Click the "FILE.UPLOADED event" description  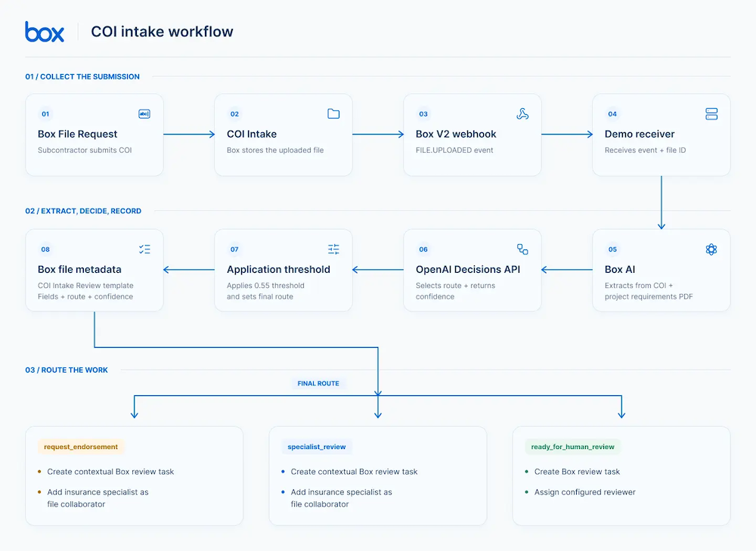coord(454,150)
